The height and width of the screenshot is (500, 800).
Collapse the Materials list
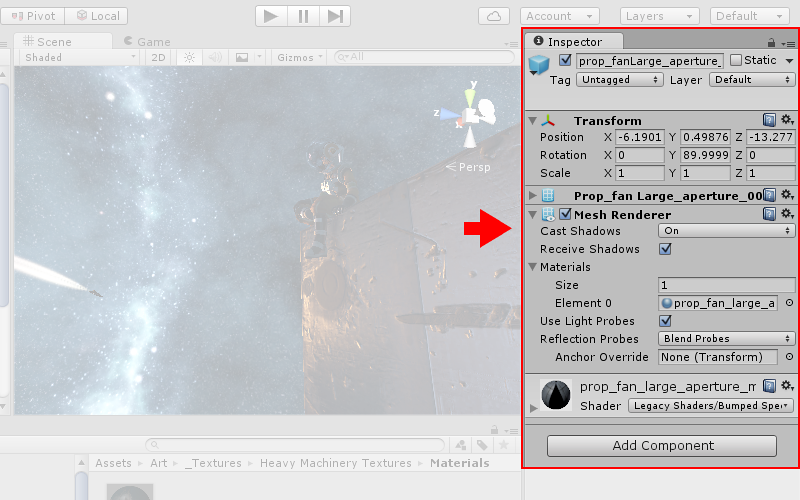pos(532,267)
